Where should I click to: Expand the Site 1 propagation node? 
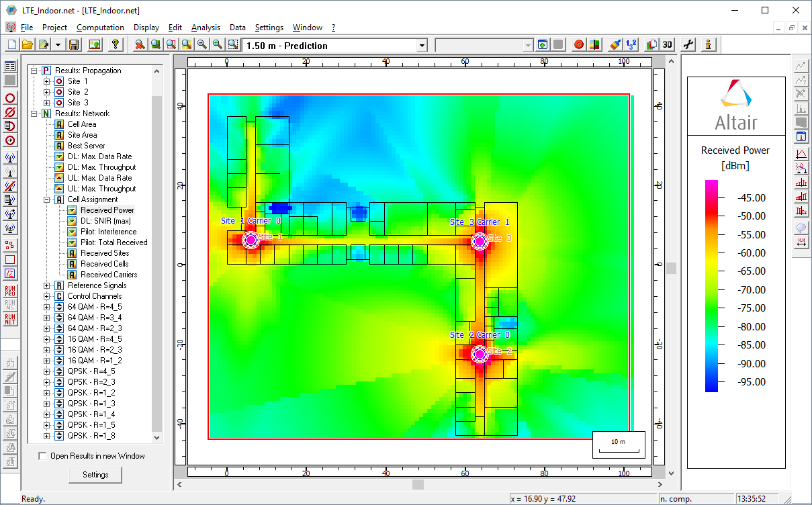(x=46, y=81)
